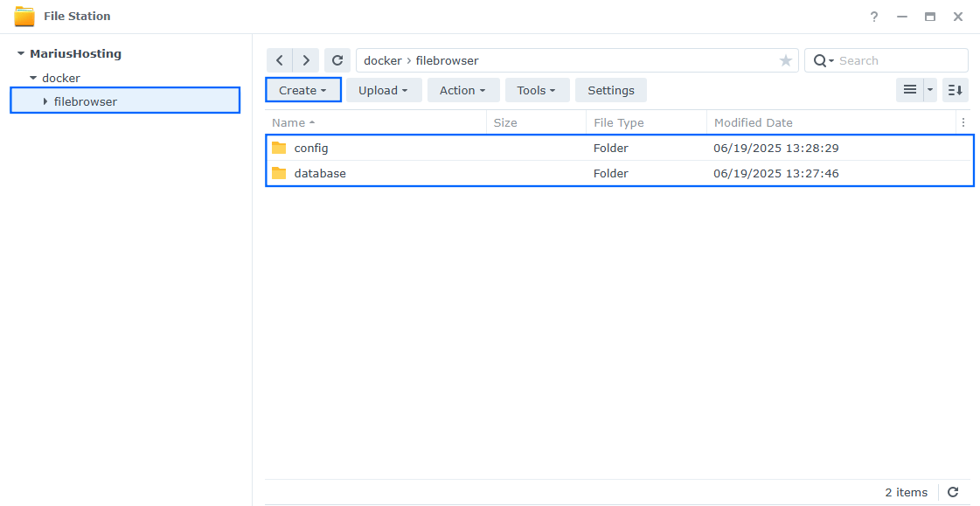980x506 pixels.
Task: Open the Action dropdown menu
Action: (x=463, y=90)
